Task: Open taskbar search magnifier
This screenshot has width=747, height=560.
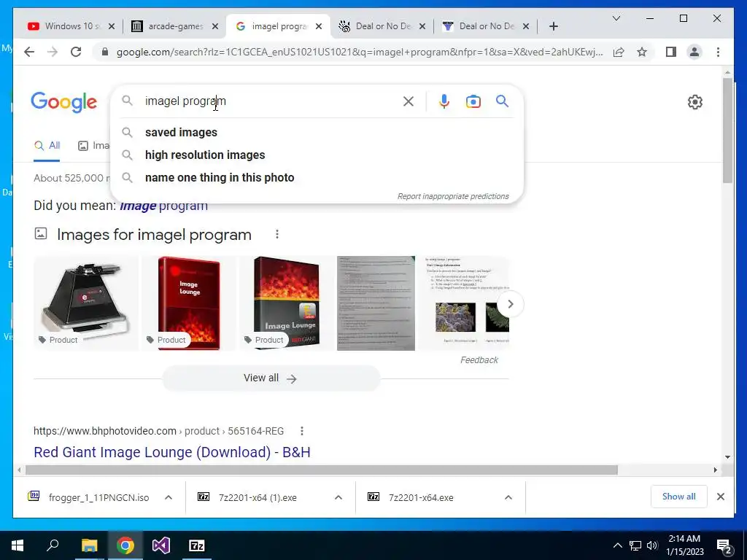Action: tap(53, 545)
